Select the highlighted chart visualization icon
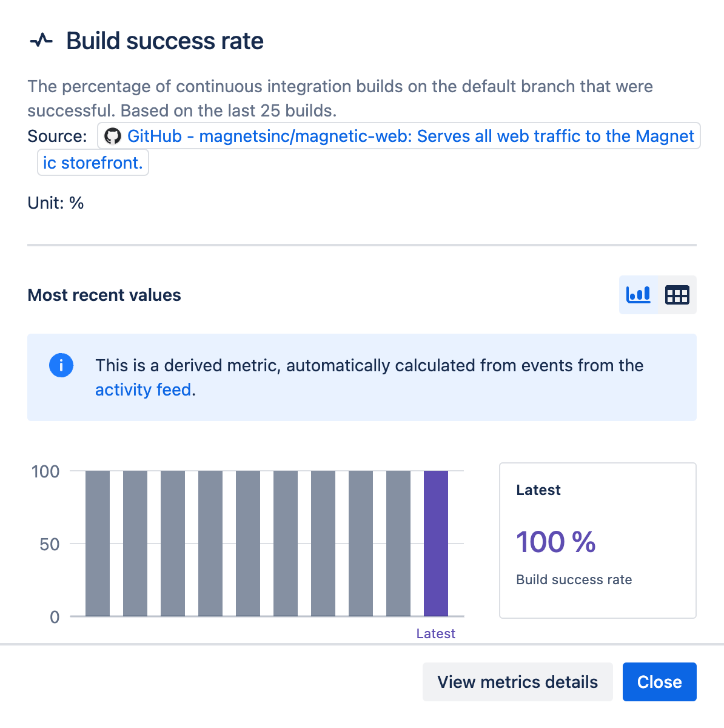This screenshot has height=728, width=724. pyautogui.click(x=638, y=295)
